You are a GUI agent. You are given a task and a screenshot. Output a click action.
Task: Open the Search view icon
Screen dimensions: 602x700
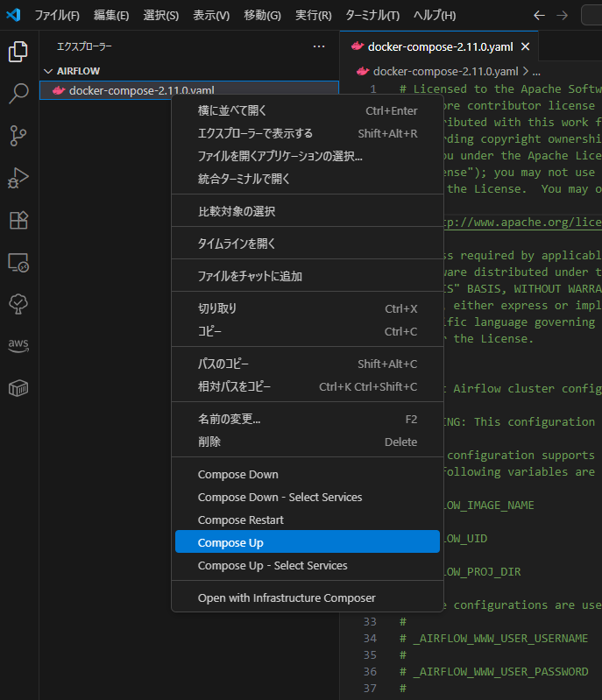pos(18,94)
